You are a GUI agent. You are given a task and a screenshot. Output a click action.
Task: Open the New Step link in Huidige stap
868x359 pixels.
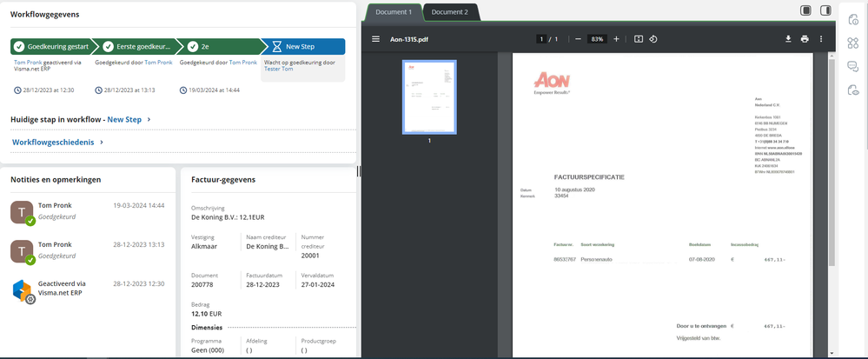coord(124,120)
